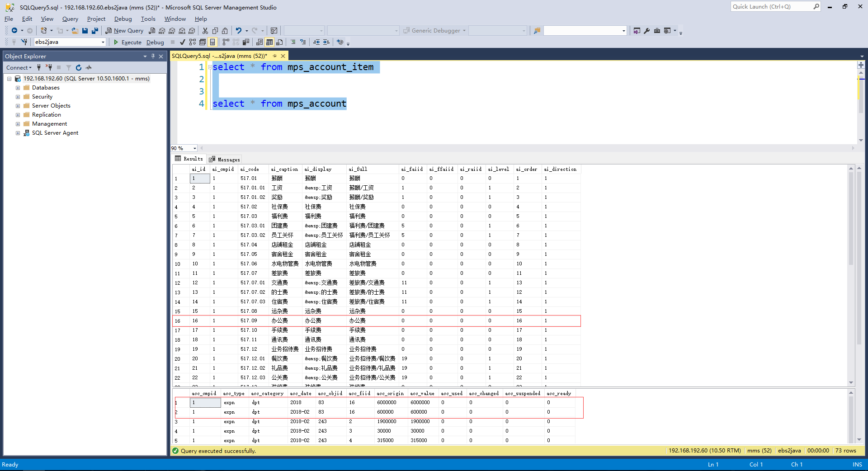Refresh the Object Explorer
This screenshot has width=868, height=471.
click(79, 67)
